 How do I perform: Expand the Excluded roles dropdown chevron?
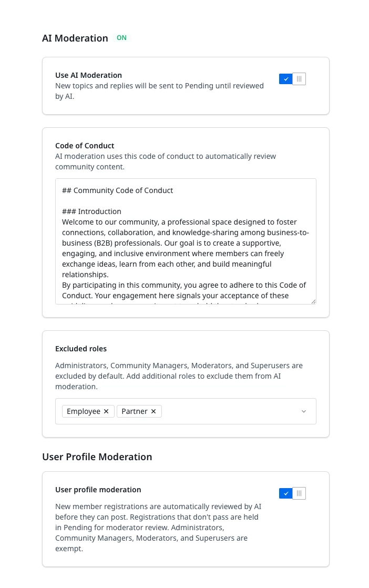pyautogui.click(x=304, y=411)
